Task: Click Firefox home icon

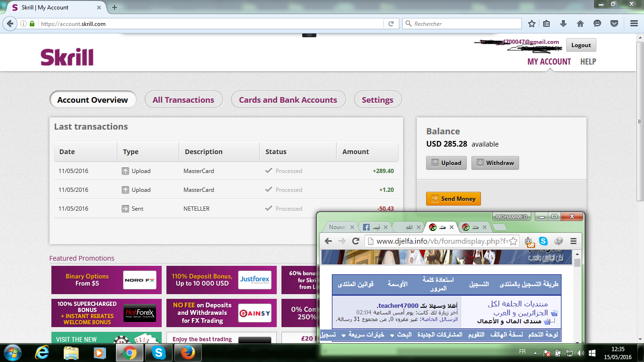Action: click(x=580, y=24)
